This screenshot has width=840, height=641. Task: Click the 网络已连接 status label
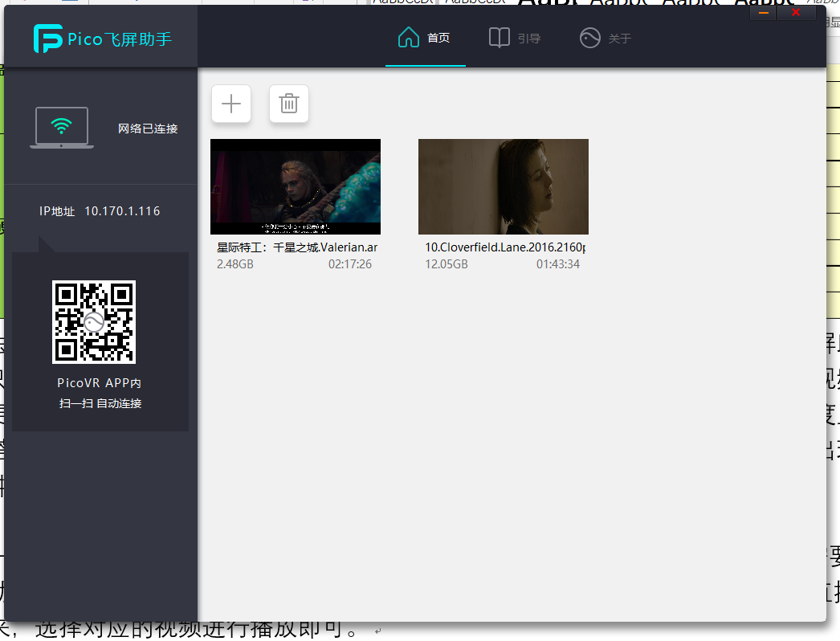(x=148, y=129)
